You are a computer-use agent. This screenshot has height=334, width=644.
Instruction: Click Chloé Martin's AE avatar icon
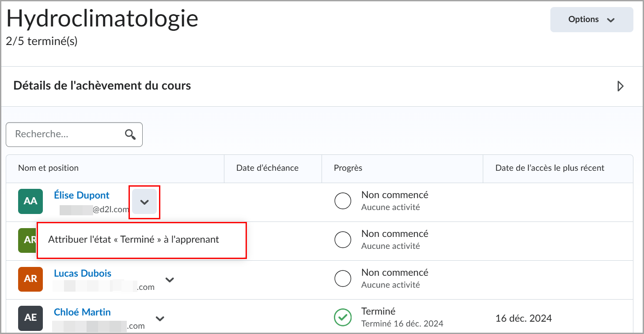pyautogui.click(x=30, y=318)
